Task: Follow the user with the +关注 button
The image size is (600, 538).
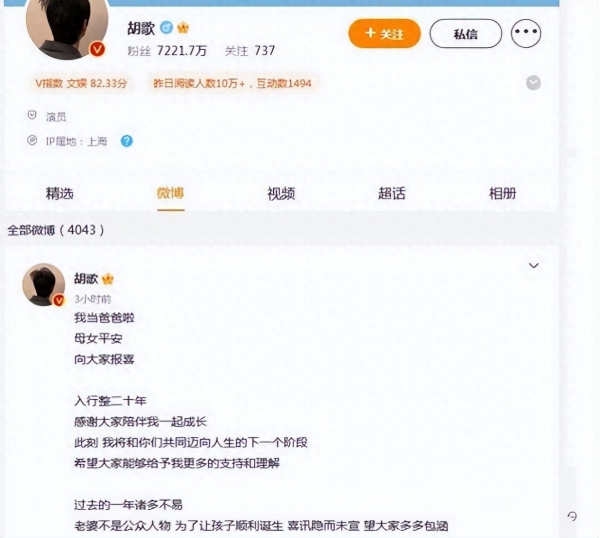Action: coord(384,34)
